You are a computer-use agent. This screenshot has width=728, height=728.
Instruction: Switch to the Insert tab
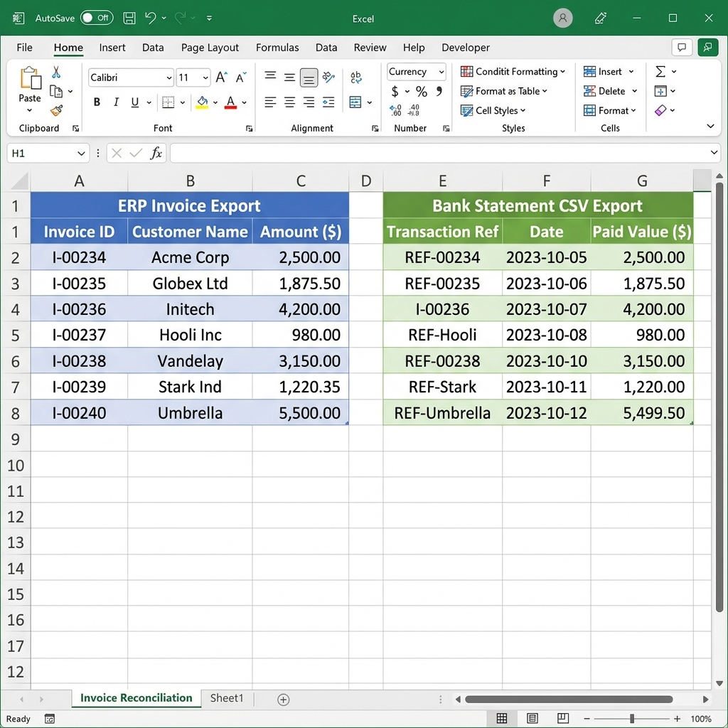tap(112, 48)
